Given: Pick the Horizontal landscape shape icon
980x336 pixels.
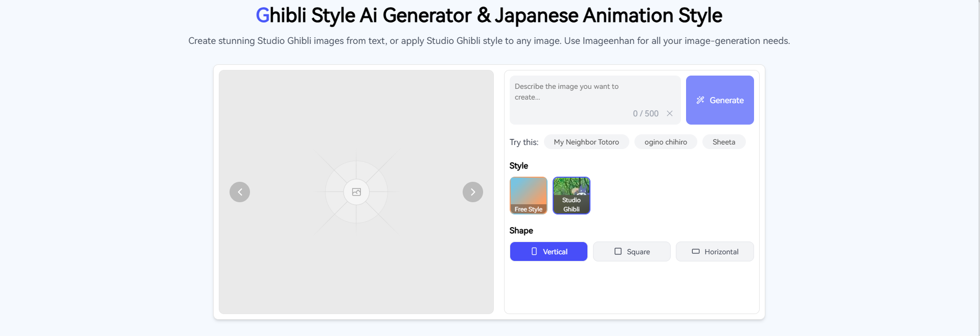Looking at the screenshot, I should 696,252.
